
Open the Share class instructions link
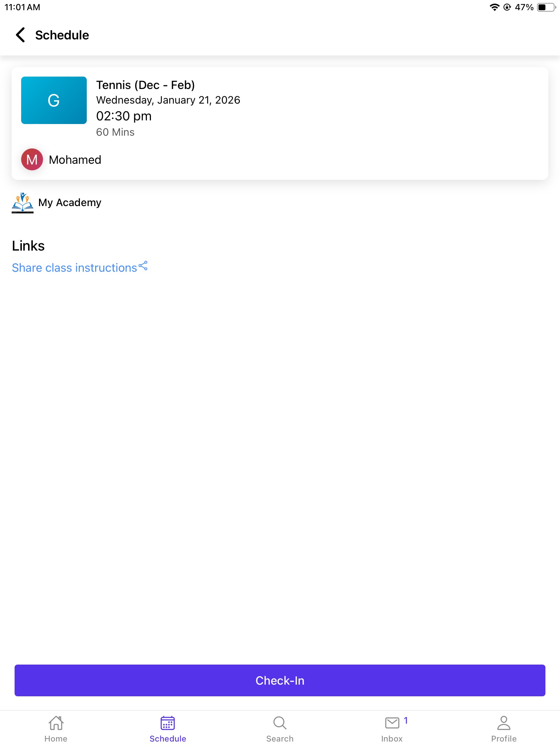click(x=74, y=268)
